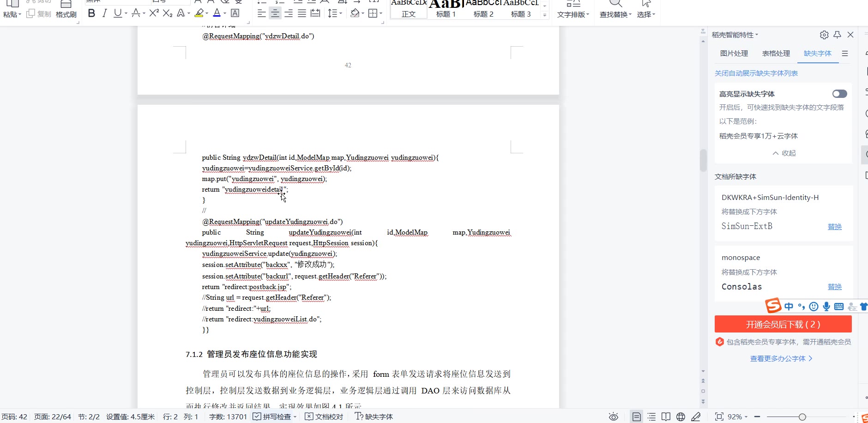Switch to page layout view
Screen dimensions: 868x423
pos(637,417)
